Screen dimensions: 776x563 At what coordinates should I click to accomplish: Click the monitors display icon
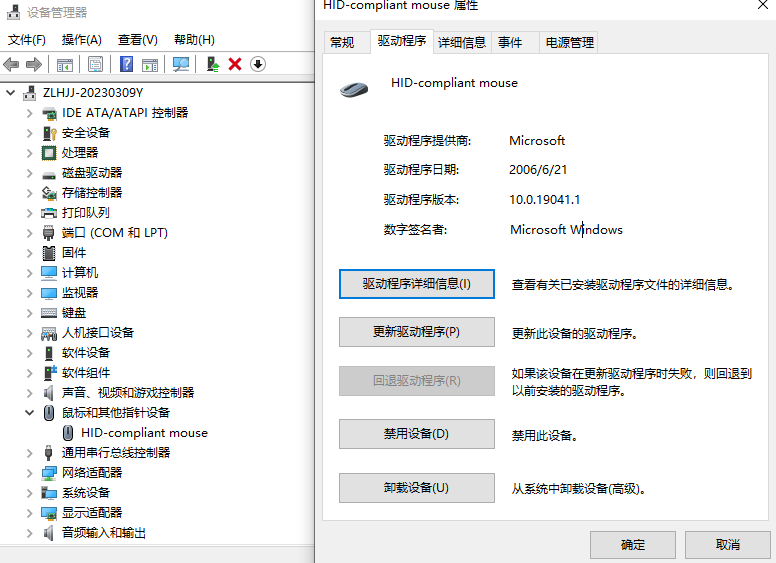click(x=49, y=293)
